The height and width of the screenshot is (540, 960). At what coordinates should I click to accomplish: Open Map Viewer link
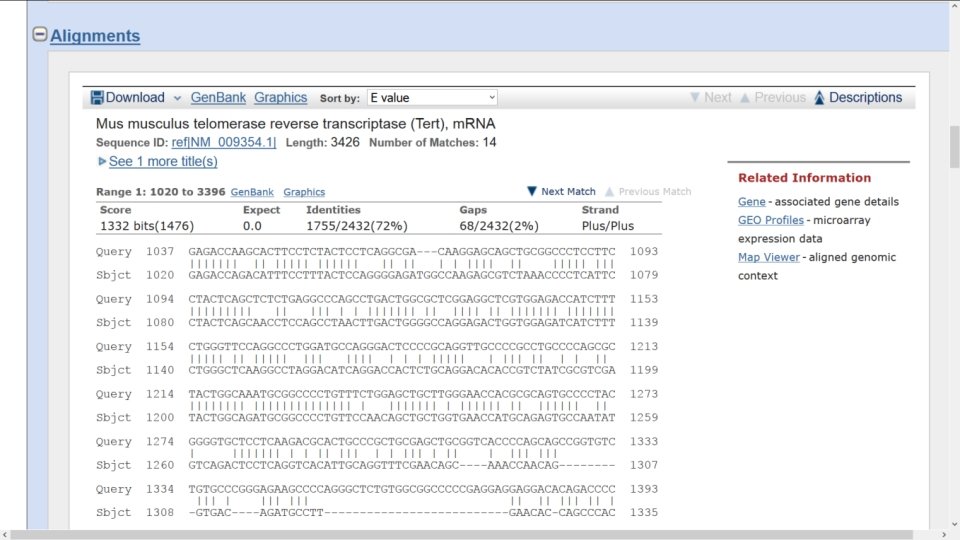coord(768,257)
